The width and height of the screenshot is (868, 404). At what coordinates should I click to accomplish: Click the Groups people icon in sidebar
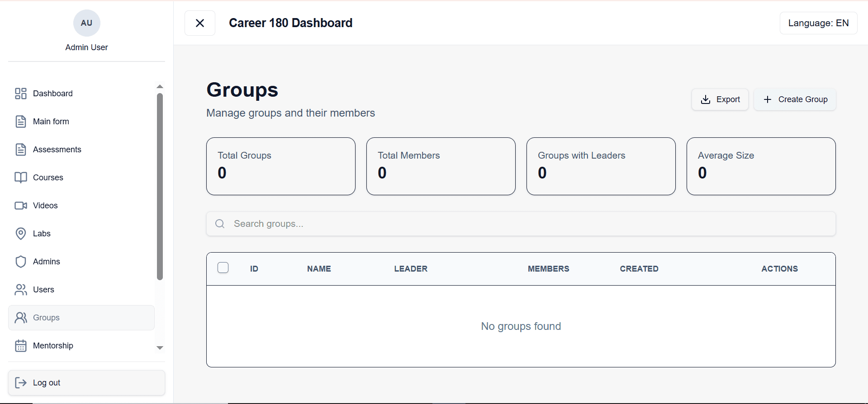coord(21,318)
